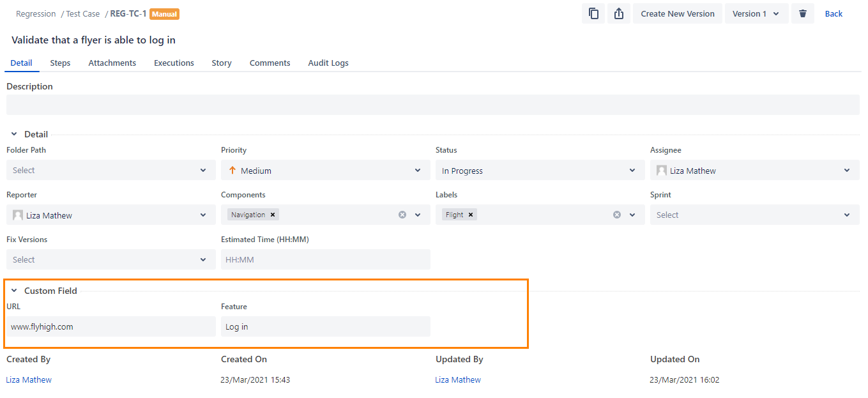868x398 pixels.
Task: Expand the Labels dropdown arrow
Action: [x=632, y=215]
